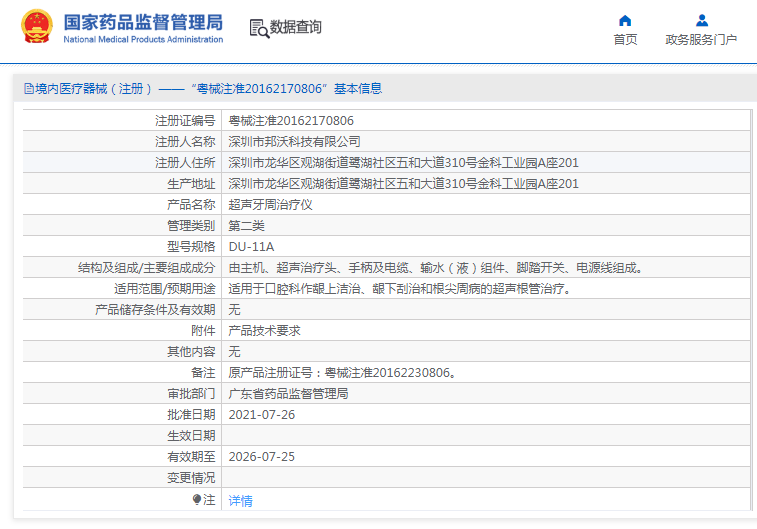Image resolution: width=757 pixels, height=529 pixels.
Task: Click the 生效日期 label
Action: click(191, 436)
